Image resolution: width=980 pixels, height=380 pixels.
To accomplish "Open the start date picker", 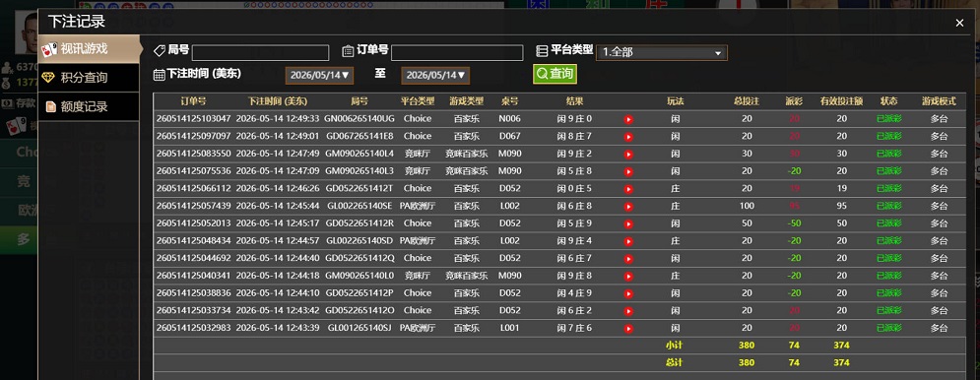I will click(319, 76).
